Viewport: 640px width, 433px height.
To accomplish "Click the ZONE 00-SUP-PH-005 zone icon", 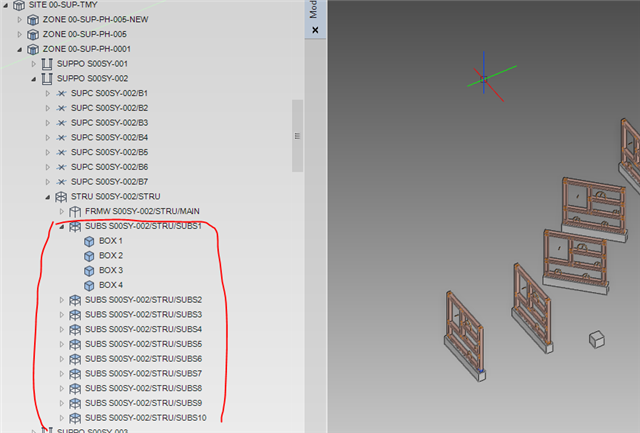I will click(33, 34).
